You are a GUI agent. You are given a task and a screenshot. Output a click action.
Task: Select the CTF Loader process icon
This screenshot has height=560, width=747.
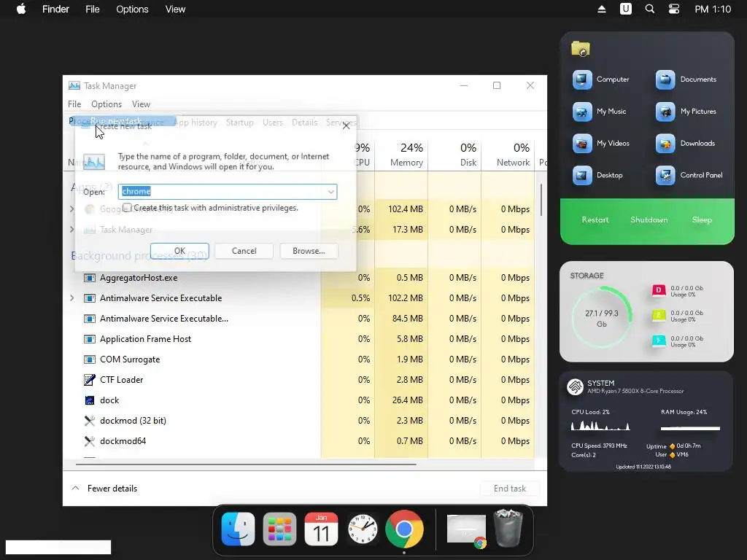pyautogui.click(x=89, y=379)
